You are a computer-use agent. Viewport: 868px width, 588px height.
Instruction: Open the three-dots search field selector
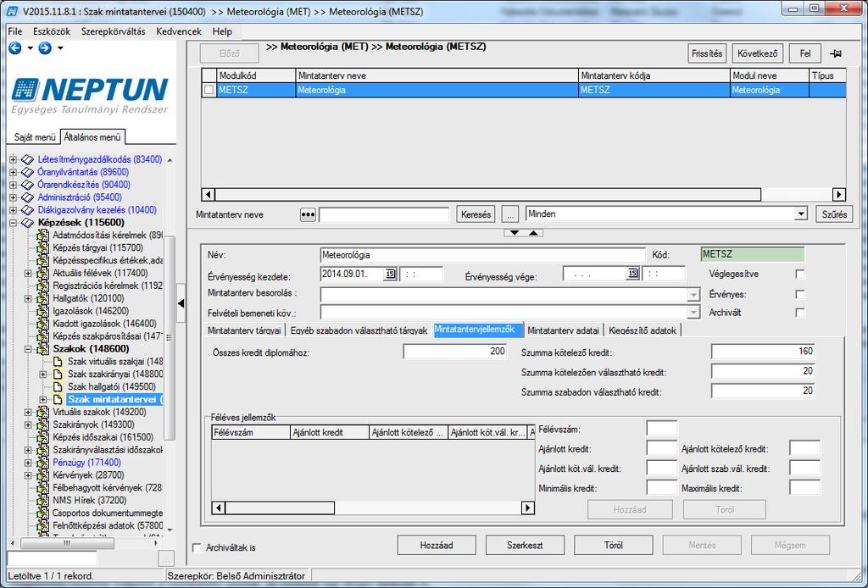(308, 214)
